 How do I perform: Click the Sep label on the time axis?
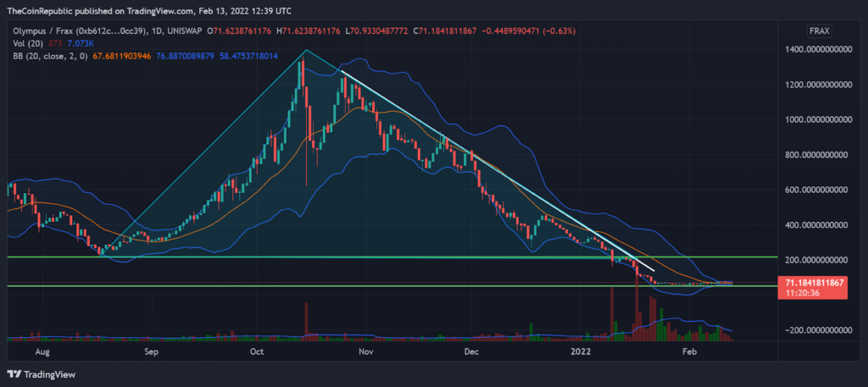coord(151,351)
